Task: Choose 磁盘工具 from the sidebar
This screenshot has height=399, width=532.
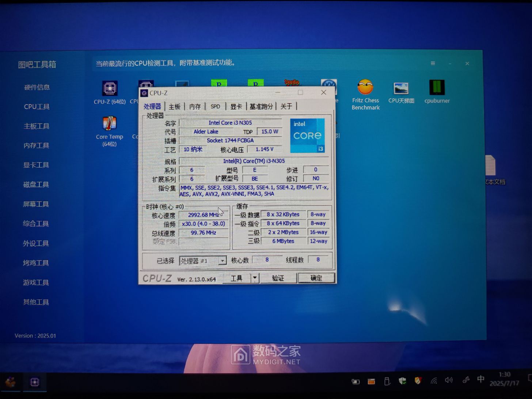Action: (x=36, y=185)
